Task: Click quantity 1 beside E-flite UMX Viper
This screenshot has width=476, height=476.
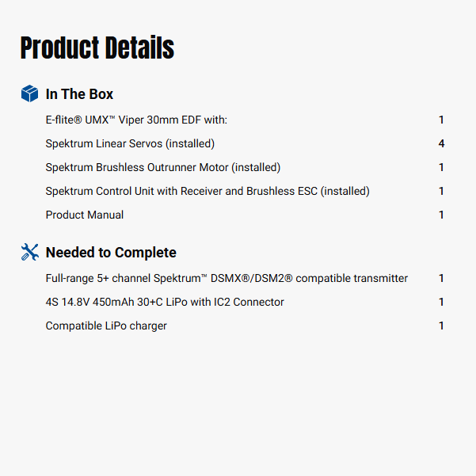Action: (x=441, y=120)
